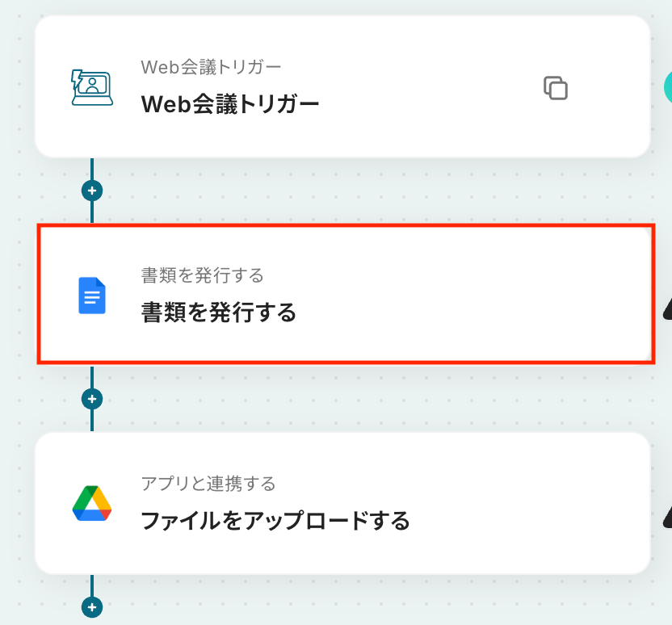This screenshot has width=672, height=625.
Task: Click the Google Drive triangle icon
Action: [x=92, y=503]
